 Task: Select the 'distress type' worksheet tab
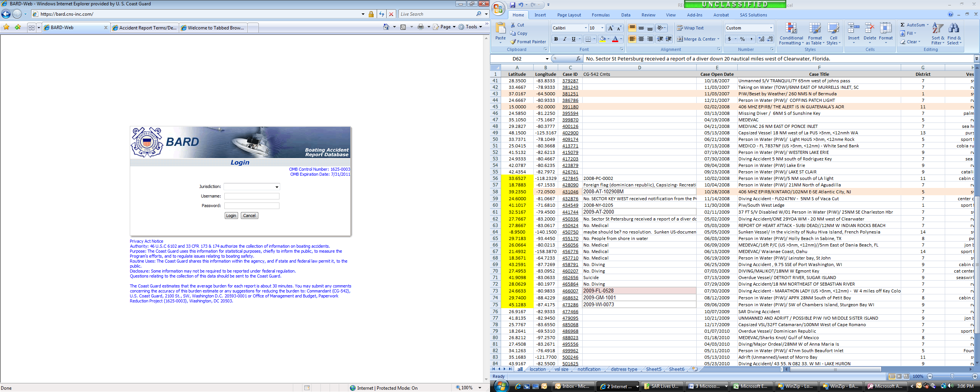pyautogui.click(x=624, y=369)
